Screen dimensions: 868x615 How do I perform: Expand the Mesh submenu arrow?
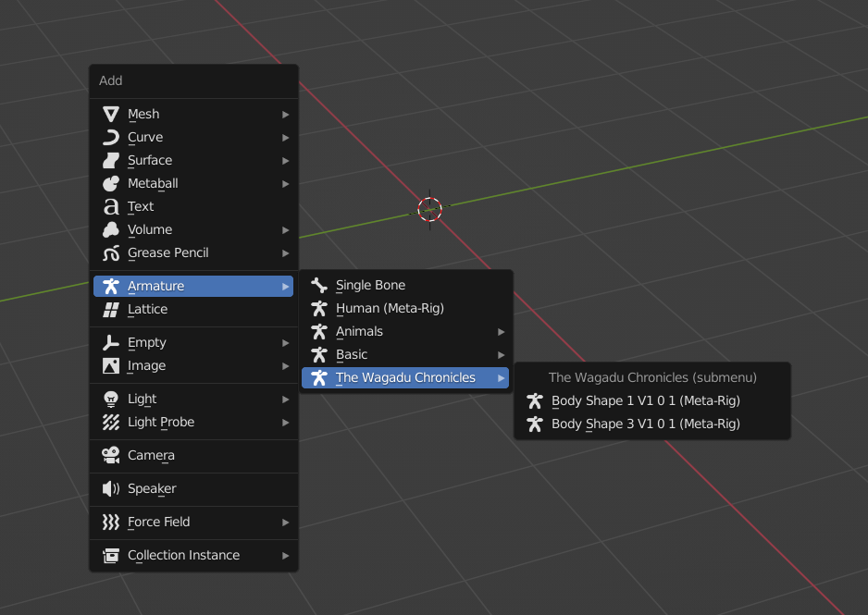coord(286,115)
